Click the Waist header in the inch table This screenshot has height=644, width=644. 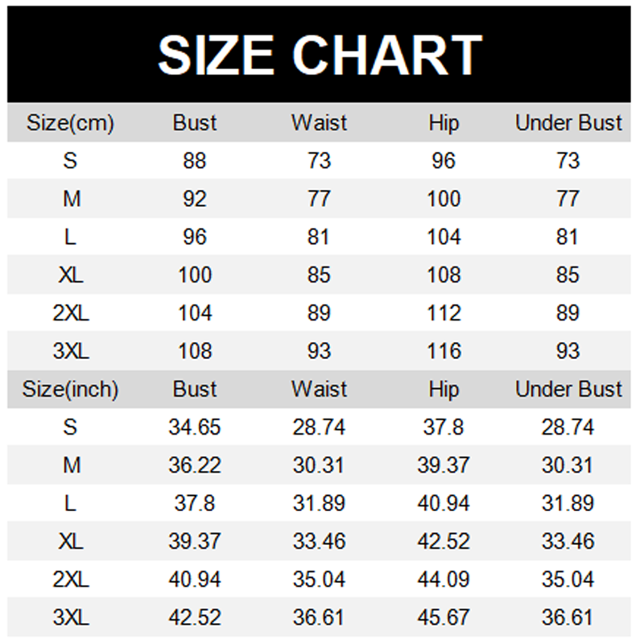click(x=319, y=390)
